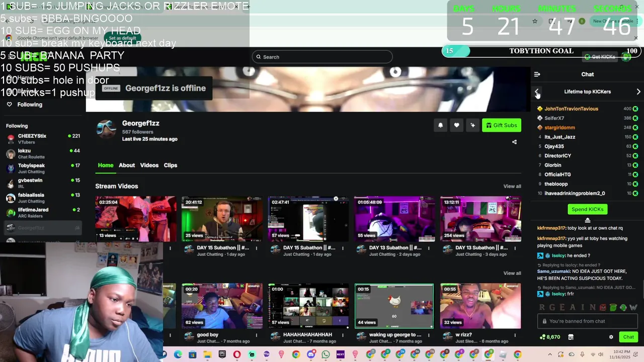The image size is (644, 362).
Task: Open the KICKs shop store icon
Action: pyautogui.click(x=571, y=337)
